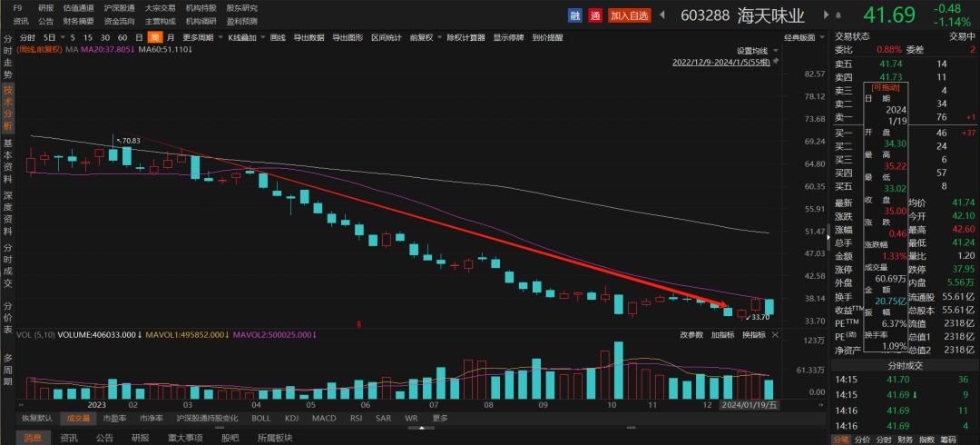
Task: Click the red 通 stock-connect badge
Action: tap(595, 15)
